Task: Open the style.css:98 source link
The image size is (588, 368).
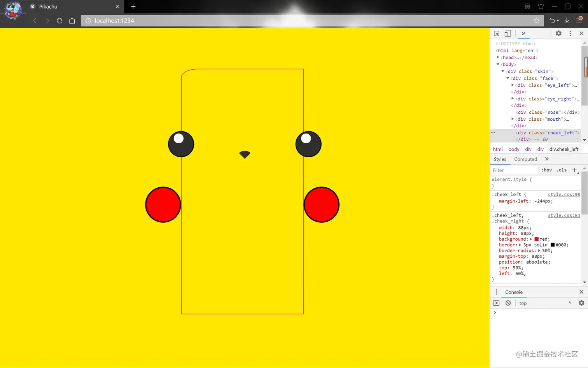Action: point(564,194)
